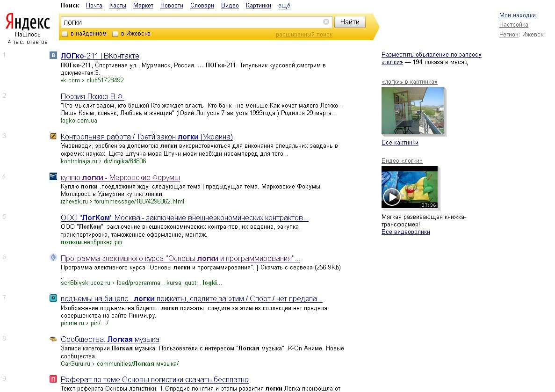The width and height of the screenshot is (555, 392).
Task: Open the Новости service tab
Action: (172, 6)
